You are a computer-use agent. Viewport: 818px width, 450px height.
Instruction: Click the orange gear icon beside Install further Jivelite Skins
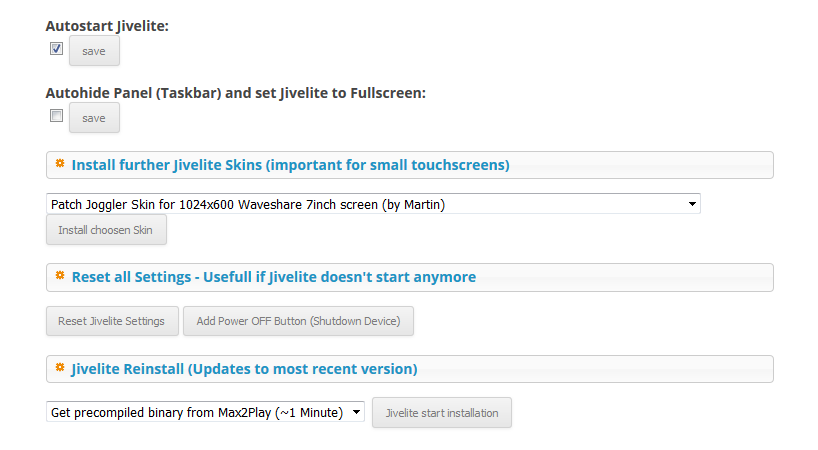click(60, 163)
